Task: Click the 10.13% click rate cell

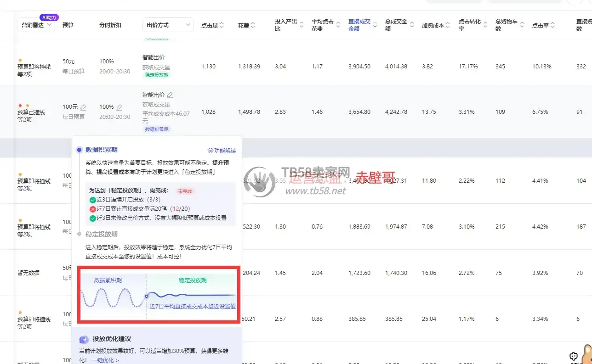Action: pos(542,67)
